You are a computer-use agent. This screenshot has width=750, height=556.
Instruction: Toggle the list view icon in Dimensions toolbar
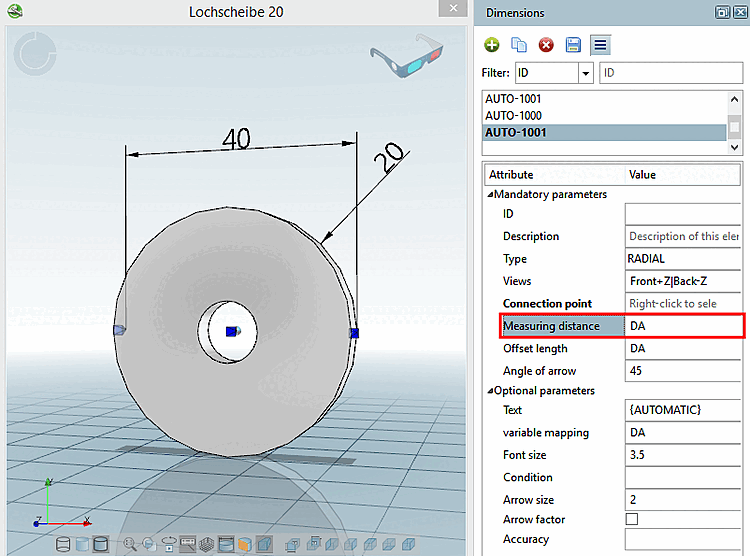(600, 45)
